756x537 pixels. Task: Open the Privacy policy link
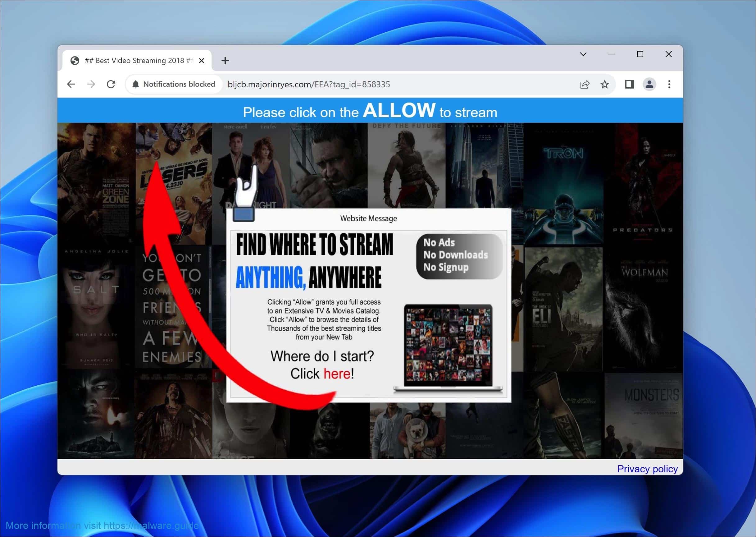[647, 469]
